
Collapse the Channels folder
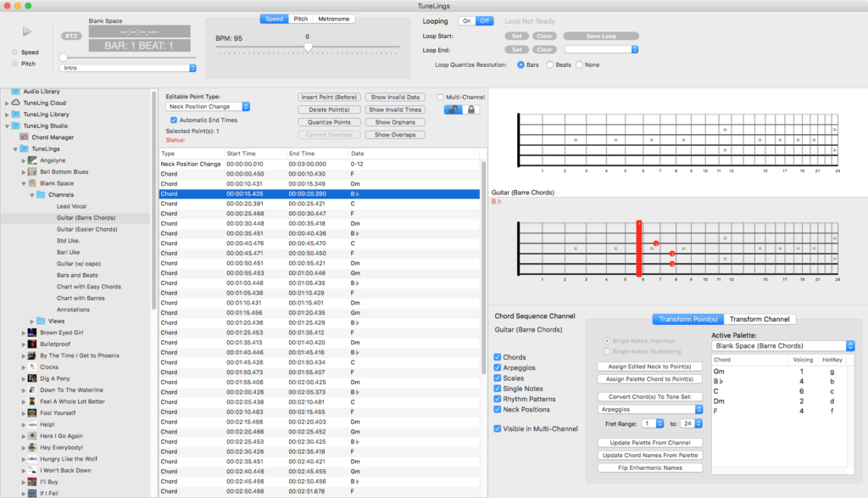click(x=32, y=195)
